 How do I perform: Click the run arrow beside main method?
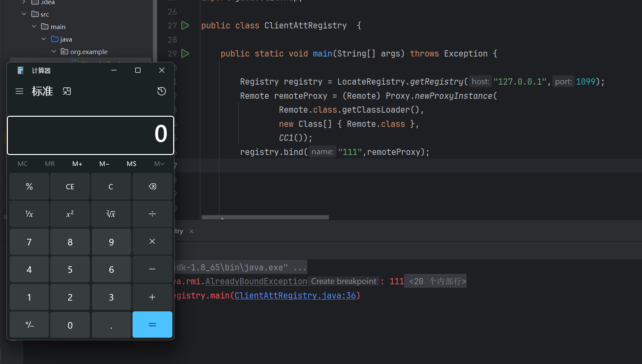(x=186, y=53)
